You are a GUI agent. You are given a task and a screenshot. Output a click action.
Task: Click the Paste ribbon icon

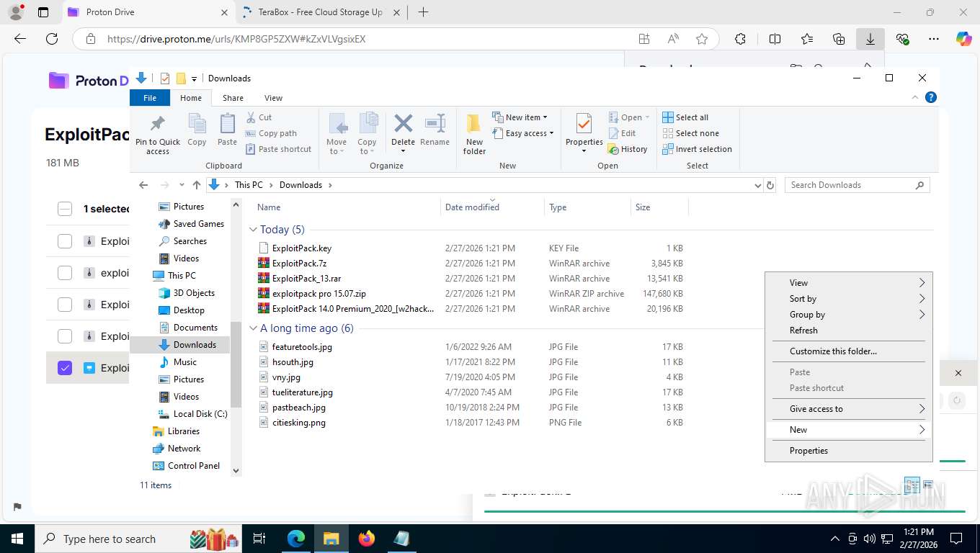click(227, 130)
